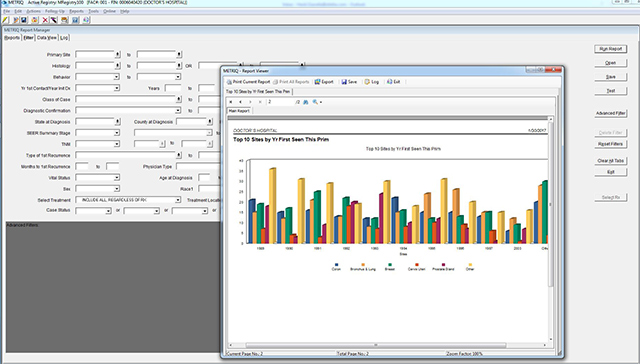This screenshot has width=640, height=364.
Task: Click the blue floppy disk icon in main toolbar
Action: pos(24,20)
